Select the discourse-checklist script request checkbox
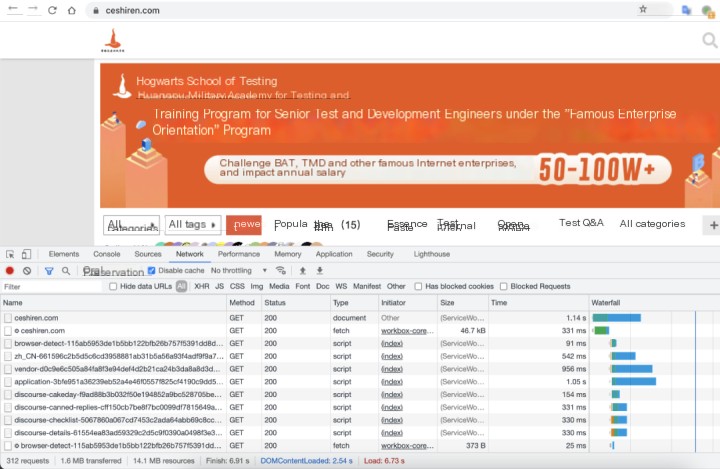This screenshot has height=469, width=720. pyautogui.click(x=8, y=420)
